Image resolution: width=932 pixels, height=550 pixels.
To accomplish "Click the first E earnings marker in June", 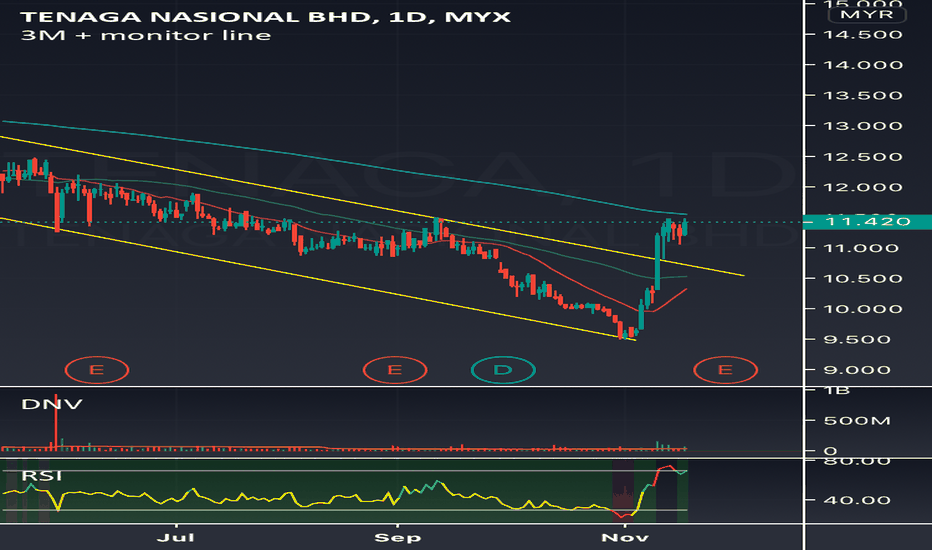I will click(x=96, y=370).
